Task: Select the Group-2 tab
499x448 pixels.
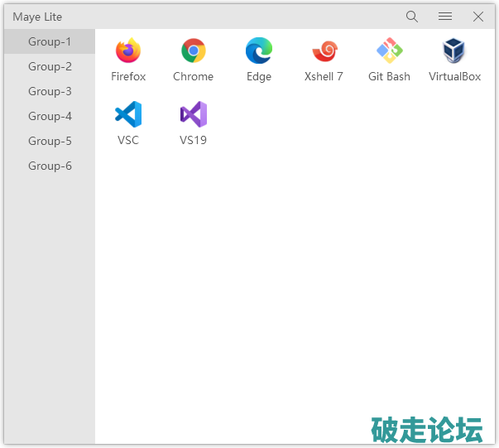Action: [50, 66]
